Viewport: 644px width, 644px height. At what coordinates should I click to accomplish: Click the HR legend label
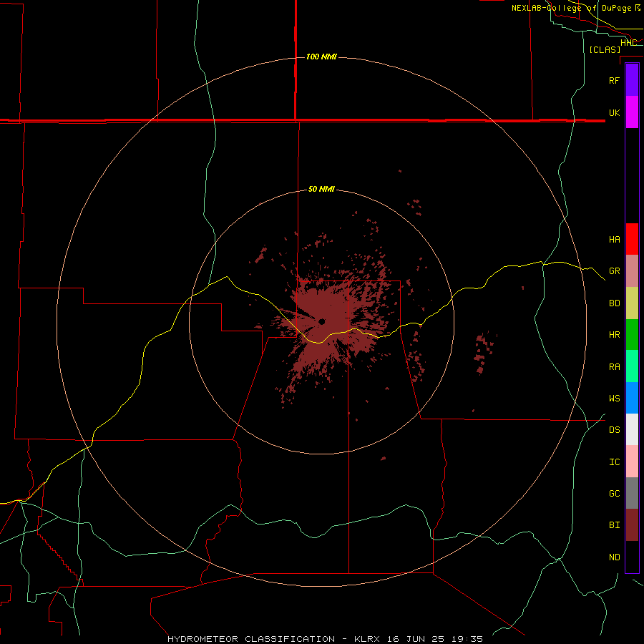614,335
